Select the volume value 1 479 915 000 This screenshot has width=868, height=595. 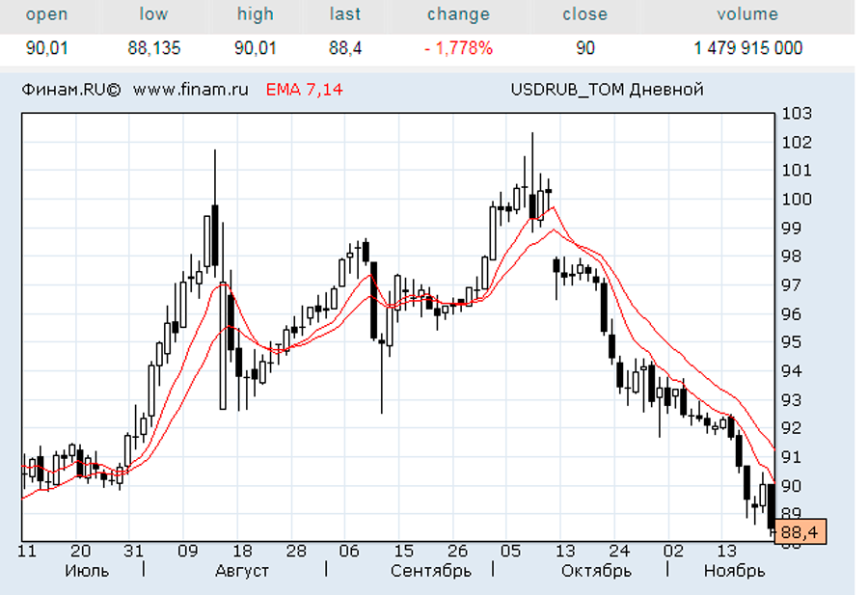[747, 48]
